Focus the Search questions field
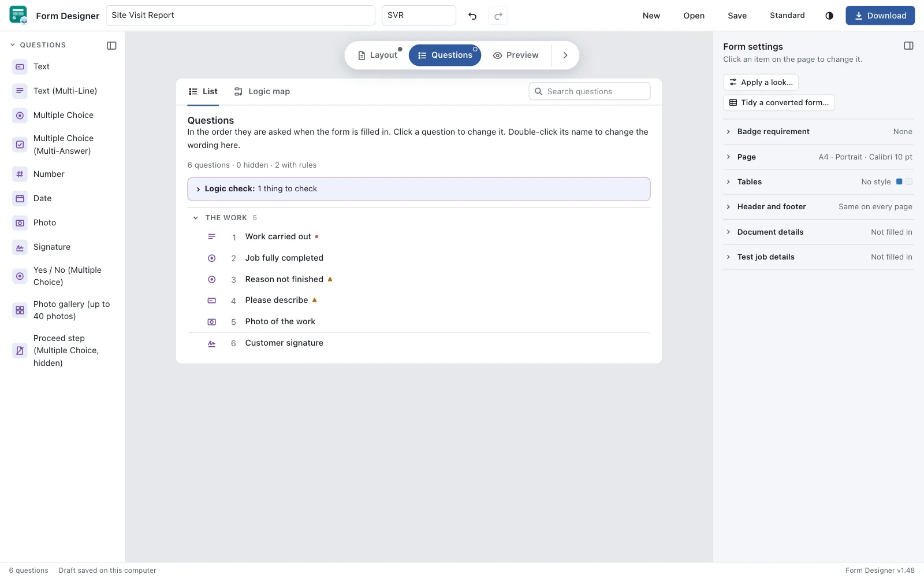The image size is (924, 578). (590, 91)
